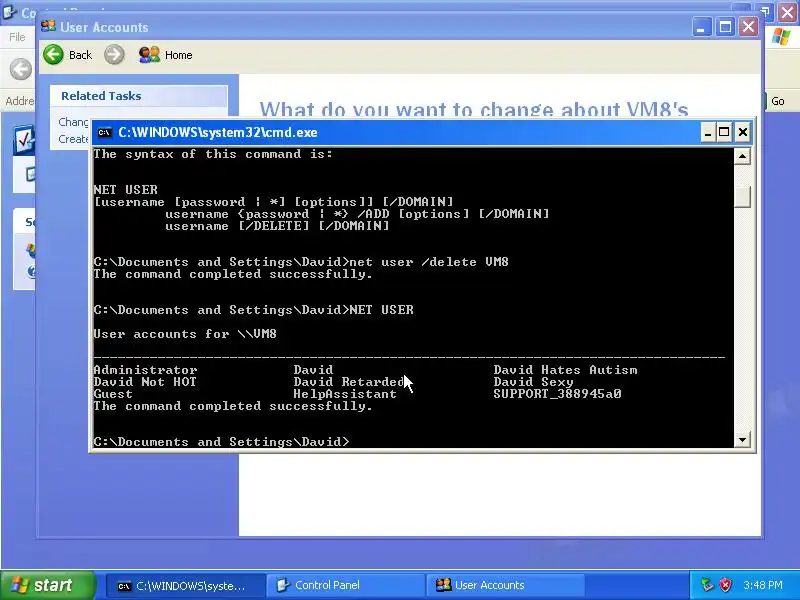Click the Forward arrow in User Accounts
The image size is (800, 600).
(114, 55)
